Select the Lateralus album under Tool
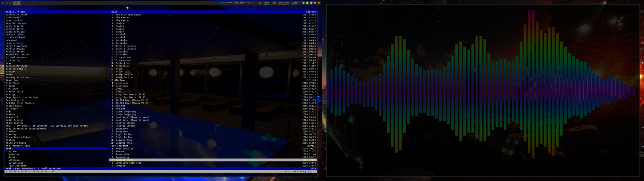The image size is (644, 181). pos(14,160)
